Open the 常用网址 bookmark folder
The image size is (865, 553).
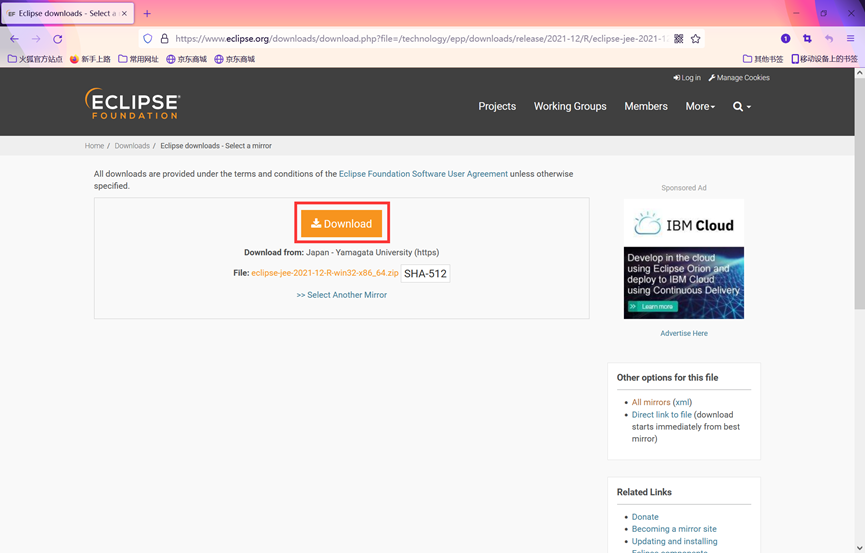coord(138,59)
